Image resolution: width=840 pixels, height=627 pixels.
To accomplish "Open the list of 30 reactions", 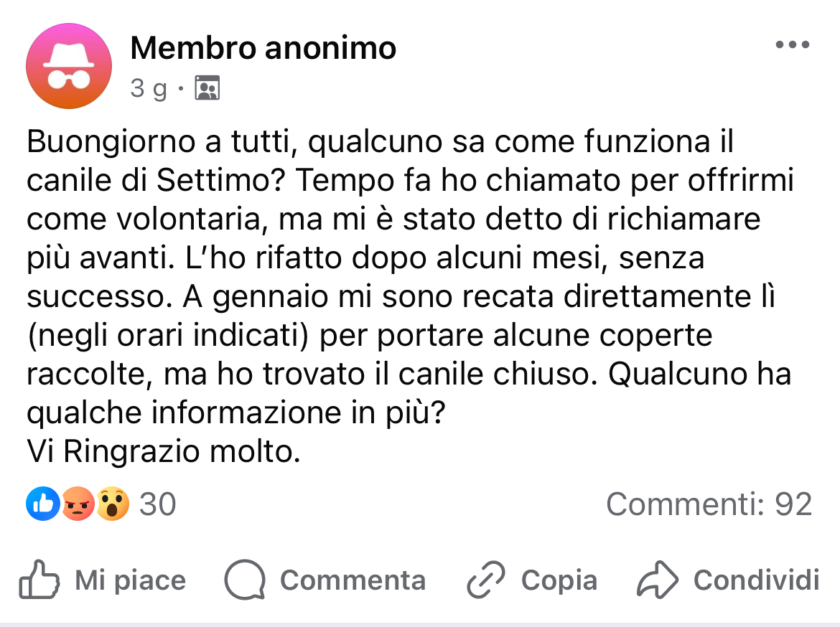I will pyautogui.click(x=157, y=504).
